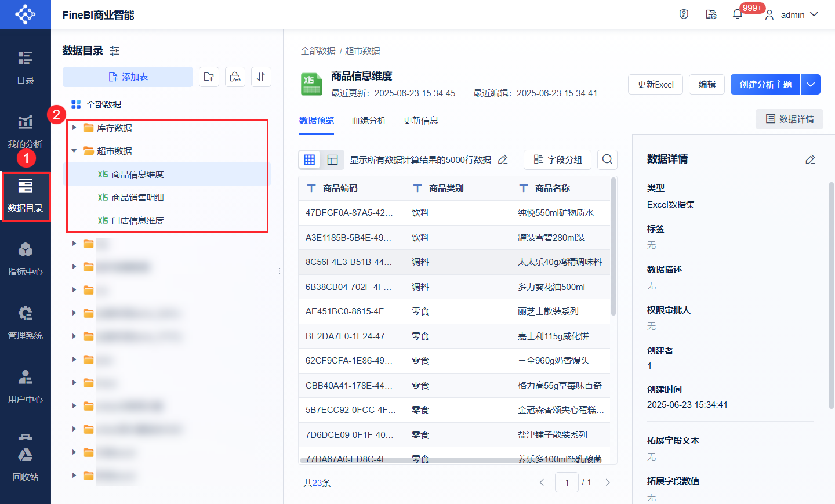
Task: Click 超市数据 breadcrumb link
Action: tap(363, 50)
